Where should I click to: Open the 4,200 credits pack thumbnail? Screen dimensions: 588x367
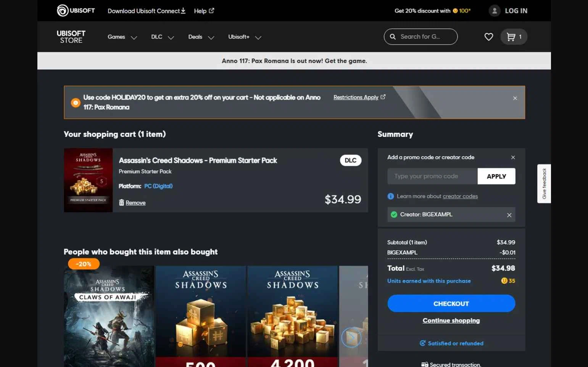point(292,316)
